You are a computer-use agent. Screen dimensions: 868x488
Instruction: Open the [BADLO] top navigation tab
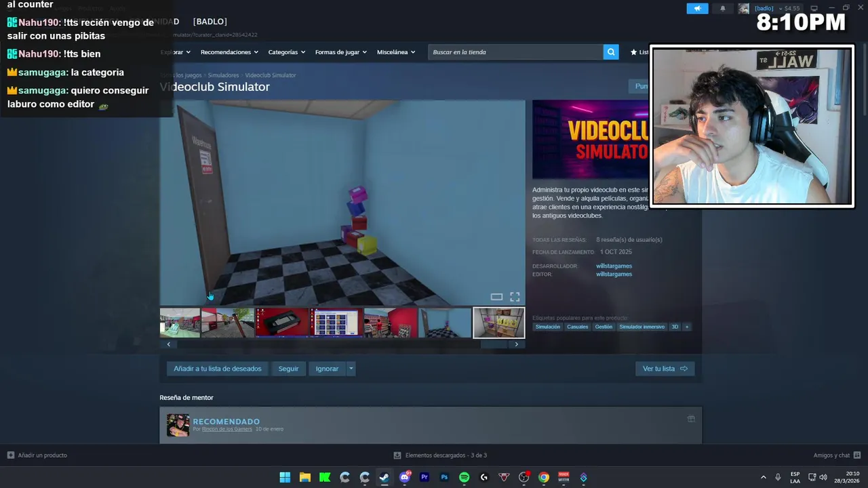click(210, 22)
